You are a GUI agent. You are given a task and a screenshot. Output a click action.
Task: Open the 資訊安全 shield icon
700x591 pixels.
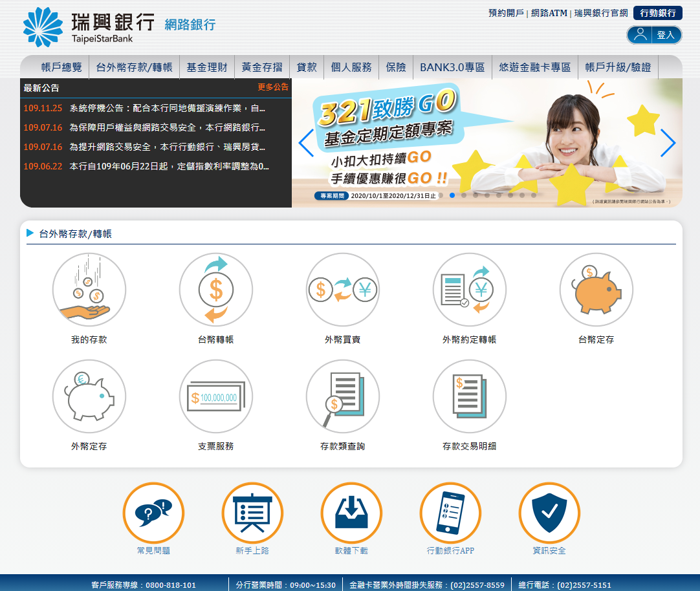549,513
